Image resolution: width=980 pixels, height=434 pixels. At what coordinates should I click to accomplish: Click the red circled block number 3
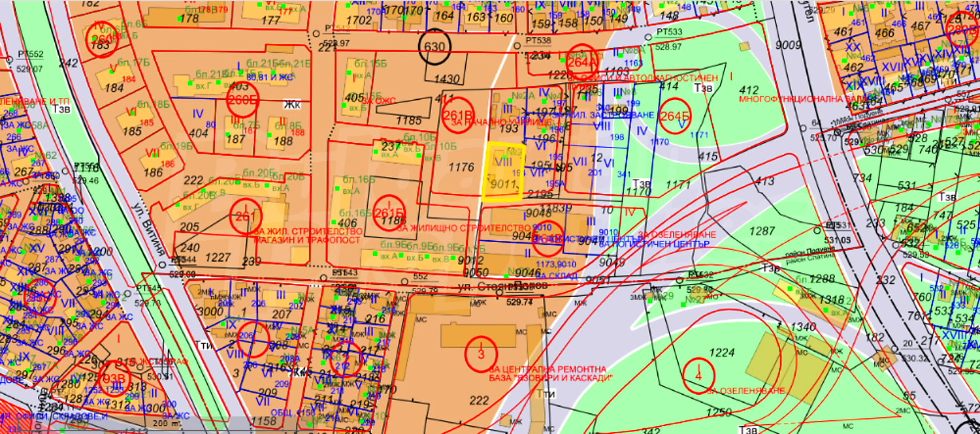(x=481, y=354)
